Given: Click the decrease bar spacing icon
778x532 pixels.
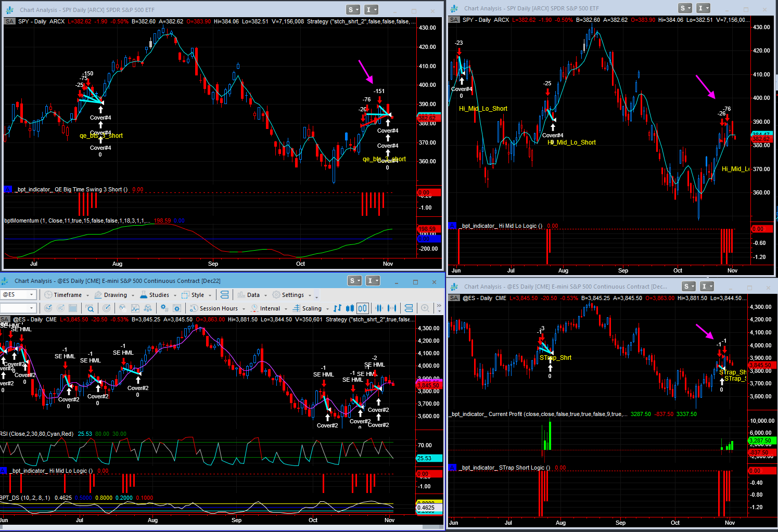Looking at the screenshot, I should click(x=379, y=308).
